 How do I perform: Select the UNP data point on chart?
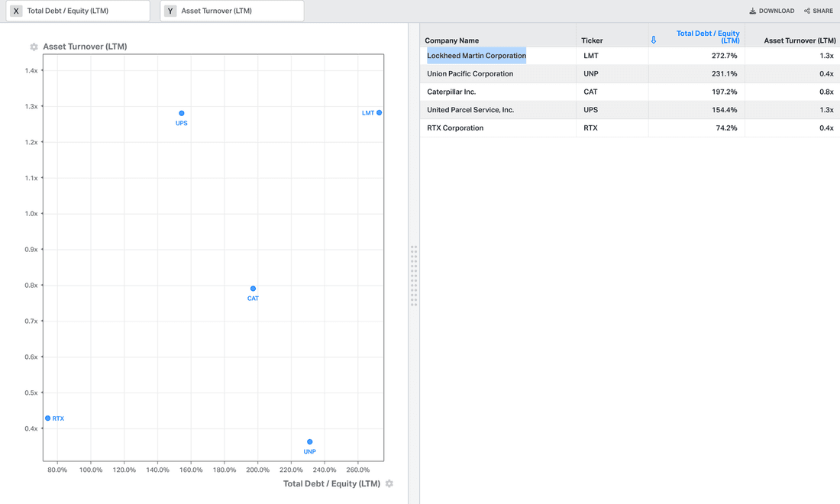point(309,442)
